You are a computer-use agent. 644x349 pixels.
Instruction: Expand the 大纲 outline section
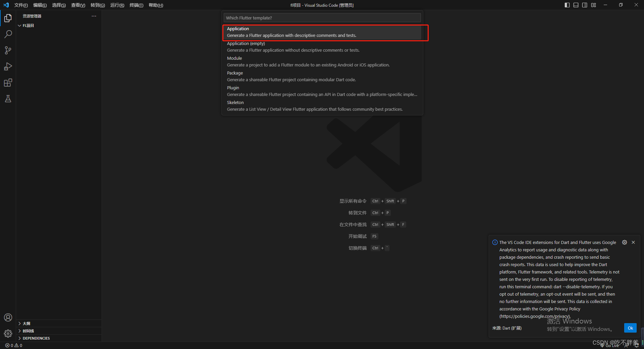pos(59,323)
